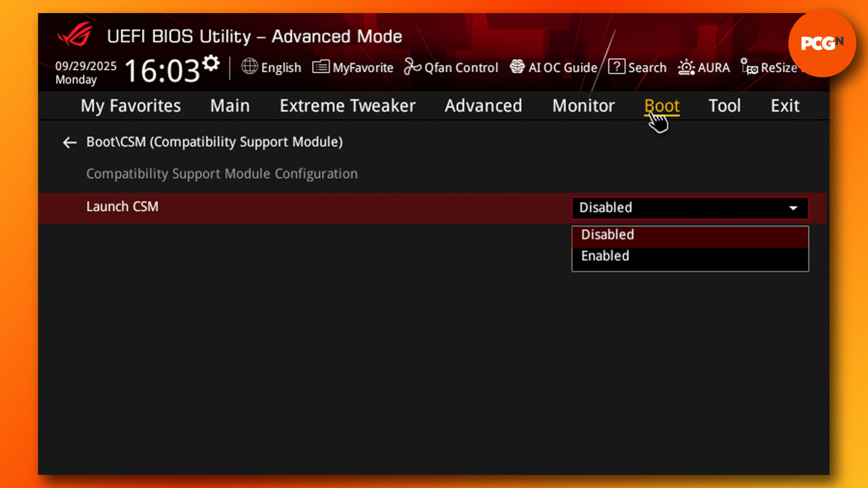Click the ReSize BAR icon
The image size is (868, 488).
pyautogui.click(x=749, y=67)
